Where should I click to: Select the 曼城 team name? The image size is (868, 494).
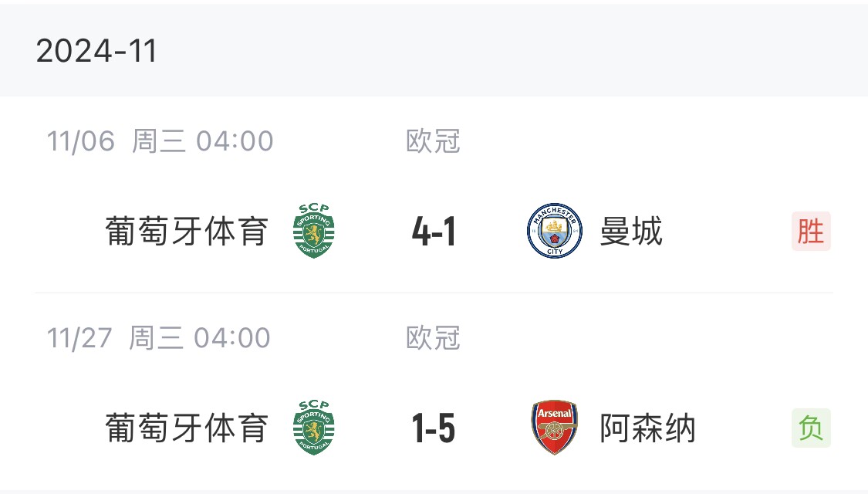click(631, 232)
